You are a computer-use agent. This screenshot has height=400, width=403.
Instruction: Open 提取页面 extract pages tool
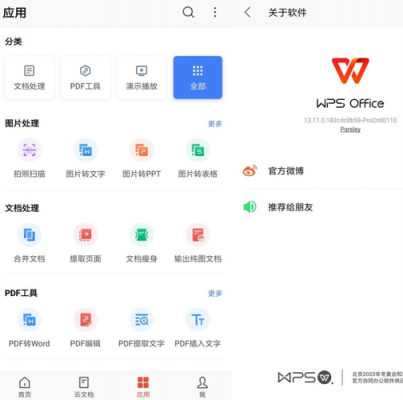coord(85,243)
